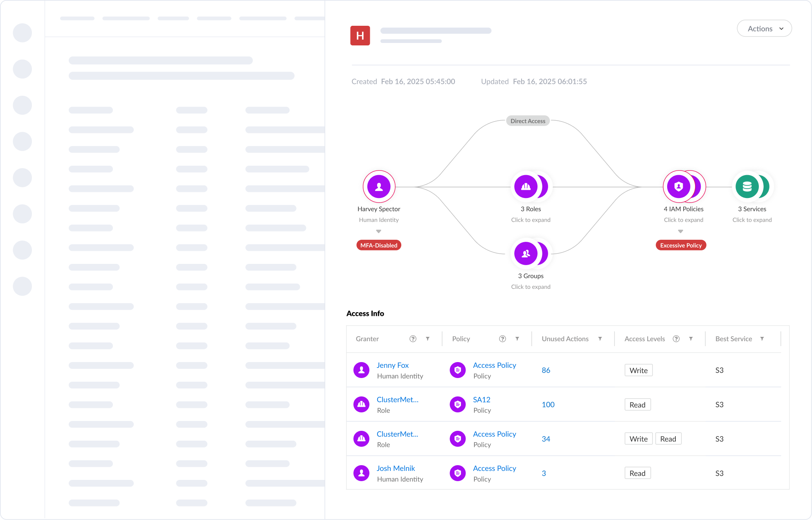Expand the arrow under Harvey Spector

click(x=379, y=232)
